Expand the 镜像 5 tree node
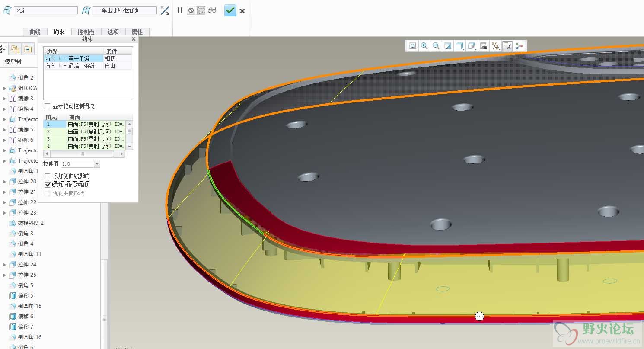The image size is (644, 349). coord(4,130)
